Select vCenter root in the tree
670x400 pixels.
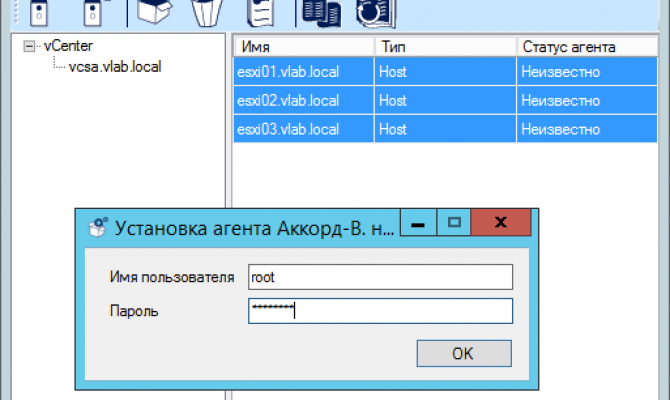click(68, 46)
